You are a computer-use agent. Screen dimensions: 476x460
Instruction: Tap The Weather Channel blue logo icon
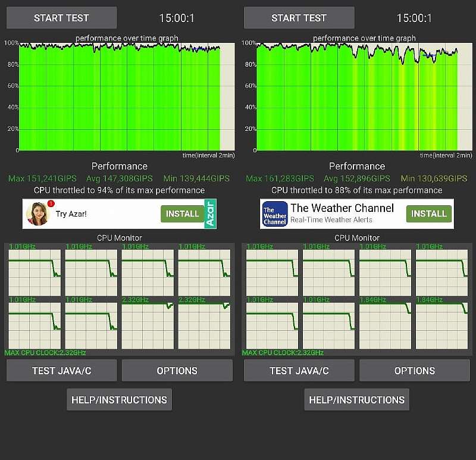(274, 214)
